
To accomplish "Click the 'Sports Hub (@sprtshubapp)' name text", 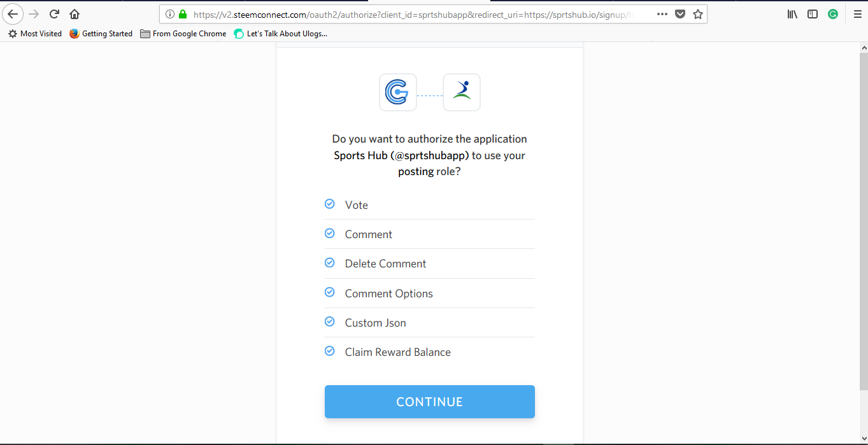I will click(401, 155).
